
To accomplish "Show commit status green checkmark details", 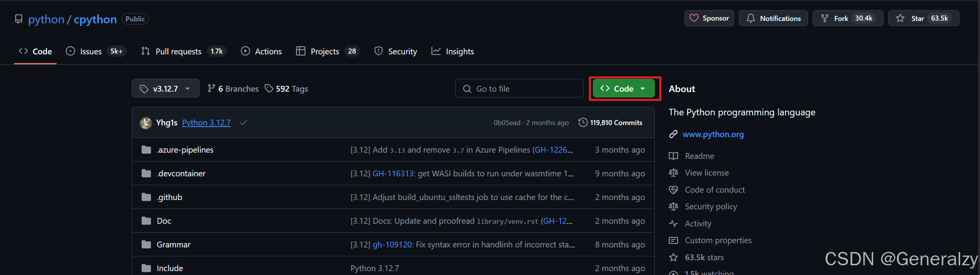I will pyautogui.click(x=244, y=123).
